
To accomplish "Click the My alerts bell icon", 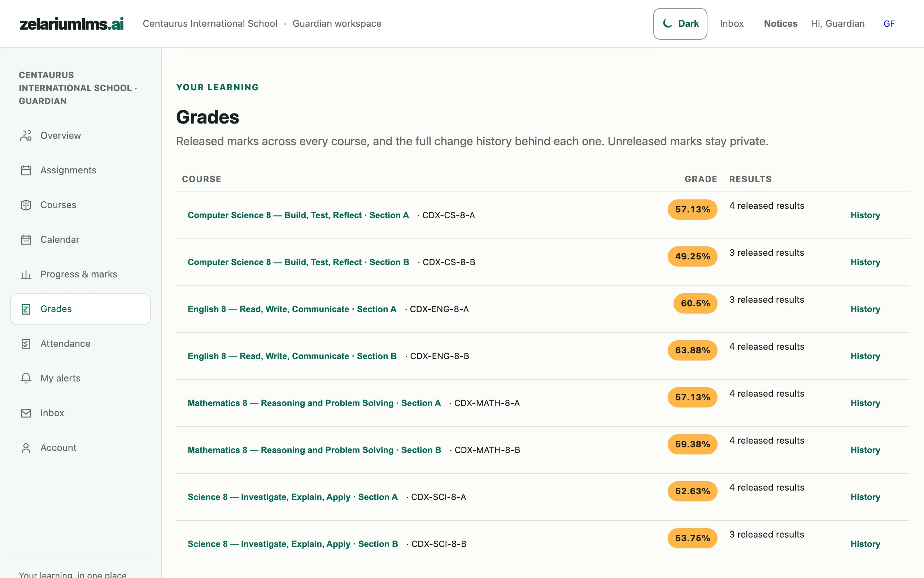I will [x=26, y=379].
